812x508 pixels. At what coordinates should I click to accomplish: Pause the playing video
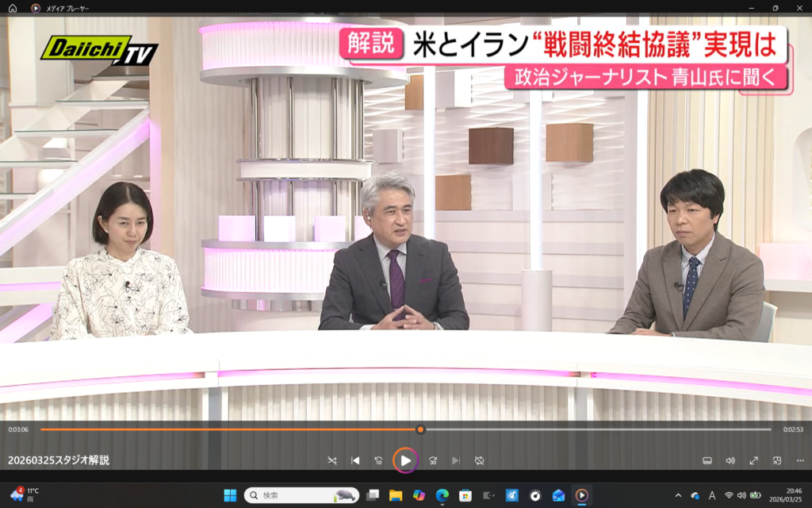405,460
